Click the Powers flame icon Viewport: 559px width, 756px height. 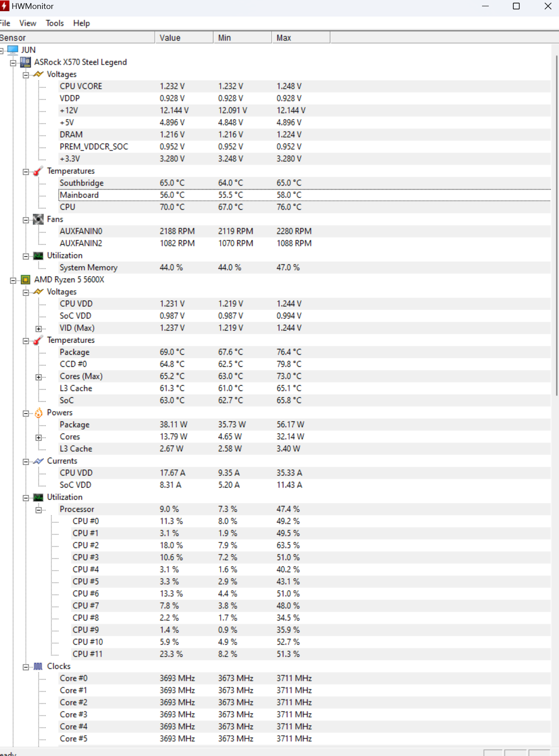tap(38, 412)
